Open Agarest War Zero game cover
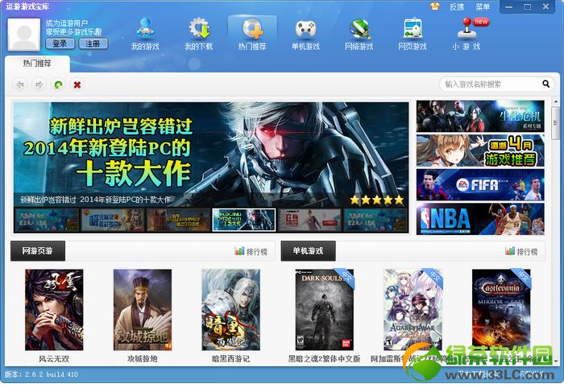Image resolution: width=564 pixels, height=392 pixels. 413,310
